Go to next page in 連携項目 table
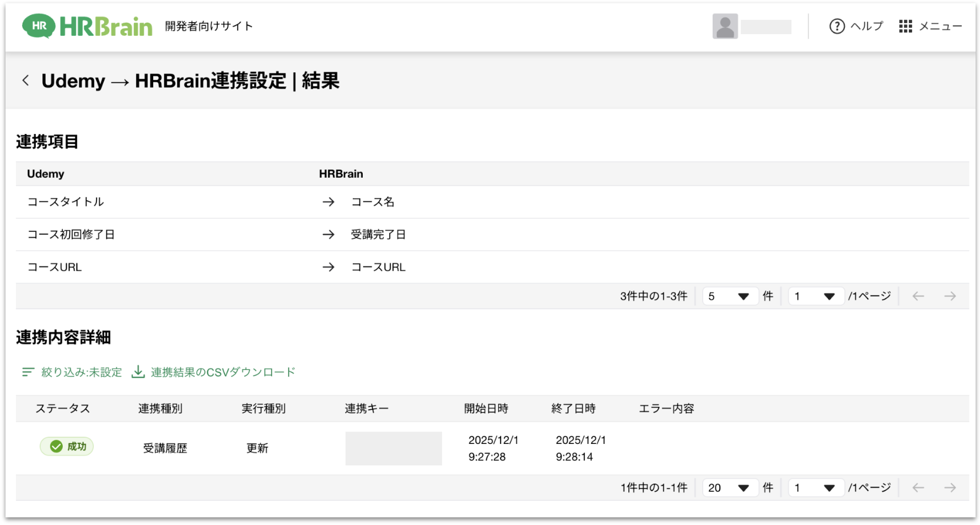980x525 pixels. click(x=950, y=296)
